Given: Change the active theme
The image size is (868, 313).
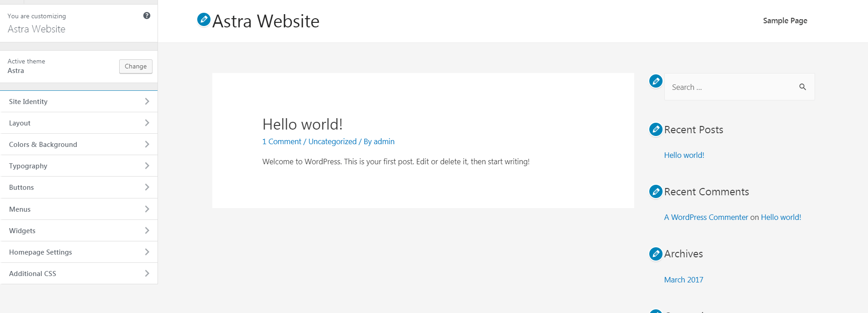Looking at the screenshot, I should 136,66.
